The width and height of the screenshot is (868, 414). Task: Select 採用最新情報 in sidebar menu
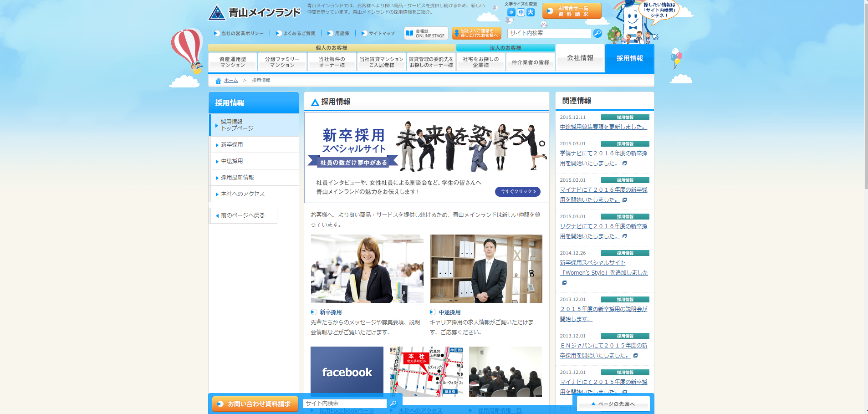pyautogui.click(x=254, y=178)
